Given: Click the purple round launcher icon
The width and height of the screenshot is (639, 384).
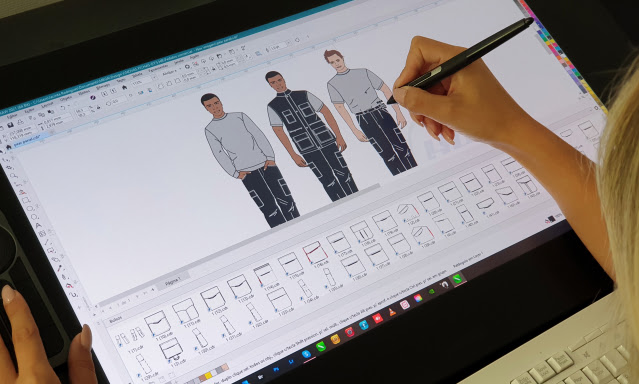Looking at the screenshot, I should (x=93, y=97).
